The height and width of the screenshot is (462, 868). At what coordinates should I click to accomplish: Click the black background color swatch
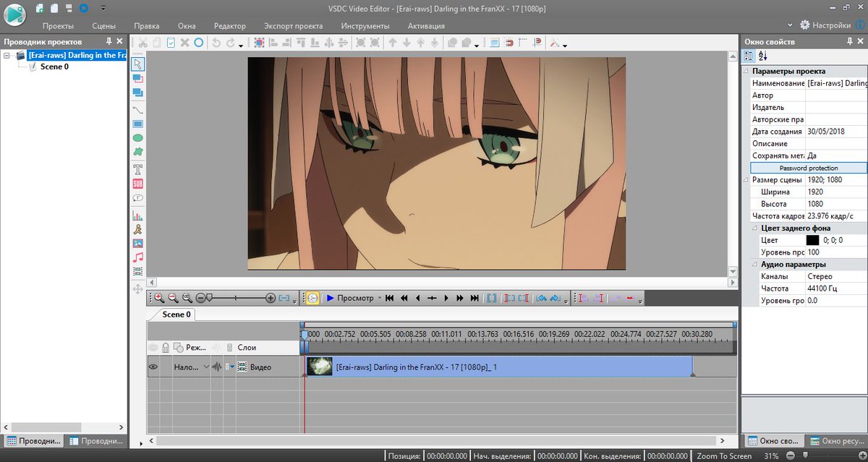[x=812, y=240]
